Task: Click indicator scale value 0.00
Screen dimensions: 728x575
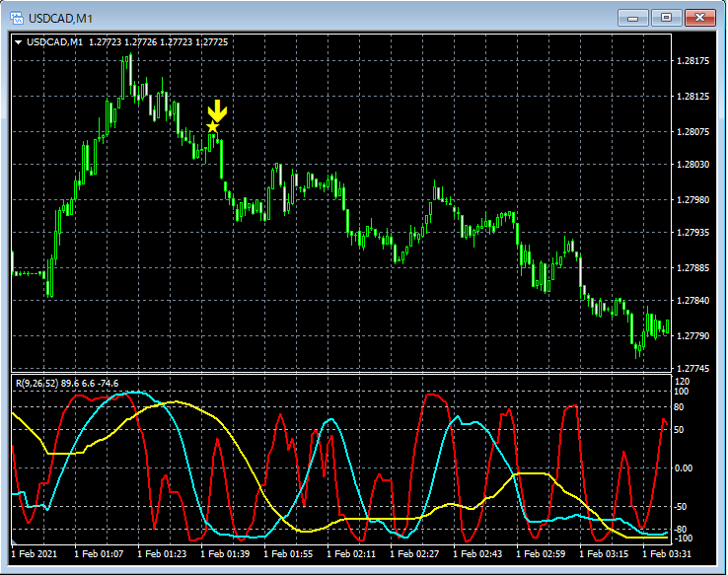Action: click(684, 467)
